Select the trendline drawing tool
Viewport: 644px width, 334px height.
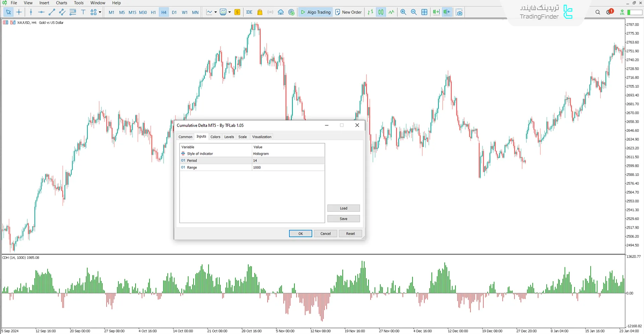[52, 12]
